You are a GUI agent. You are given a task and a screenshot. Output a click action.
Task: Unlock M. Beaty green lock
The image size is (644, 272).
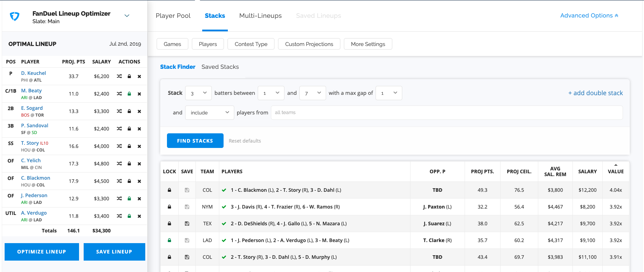(x=129, y=94)
